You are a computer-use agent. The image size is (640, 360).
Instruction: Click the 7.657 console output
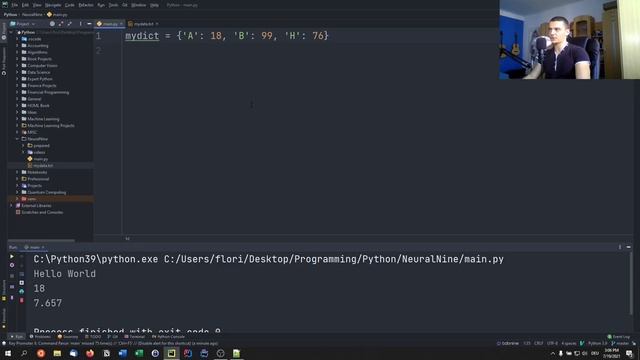coord(48,303)
